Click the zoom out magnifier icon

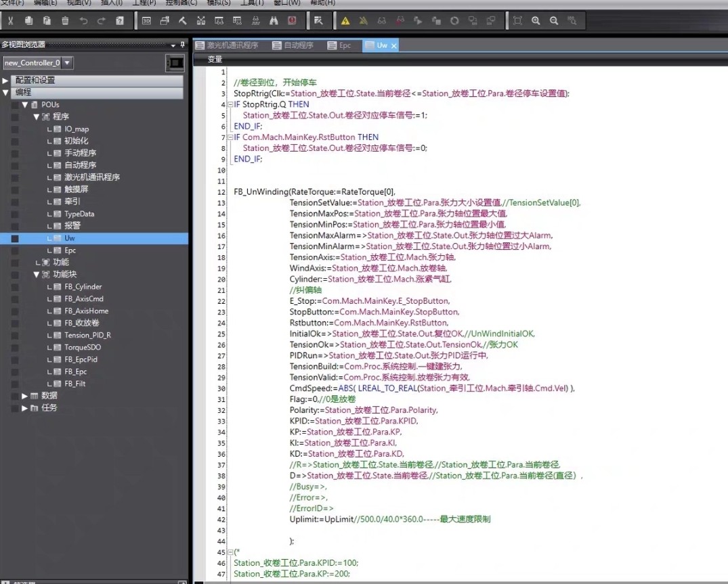pos(554,21)
